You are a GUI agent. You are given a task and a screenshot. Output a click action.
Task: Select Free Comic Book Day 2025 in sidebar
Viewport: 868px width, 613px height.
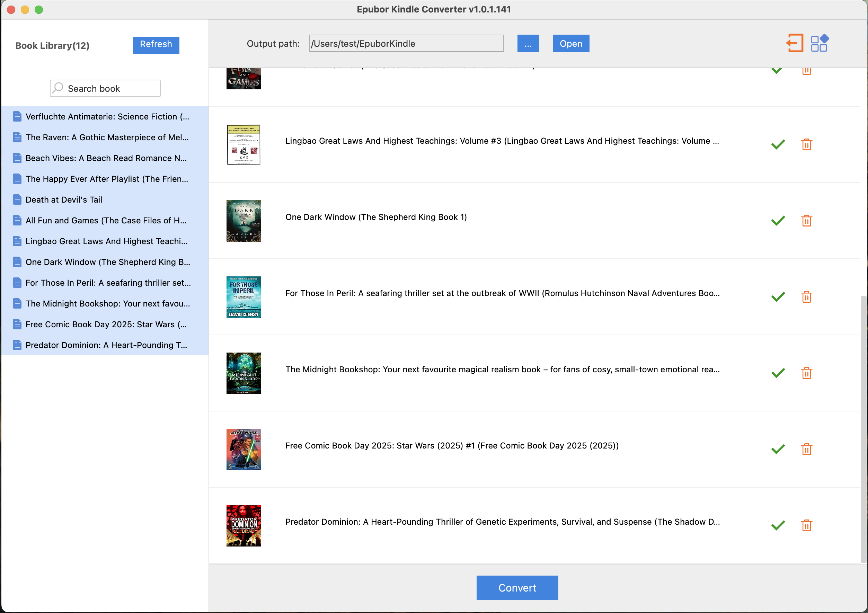coord(105,324)
